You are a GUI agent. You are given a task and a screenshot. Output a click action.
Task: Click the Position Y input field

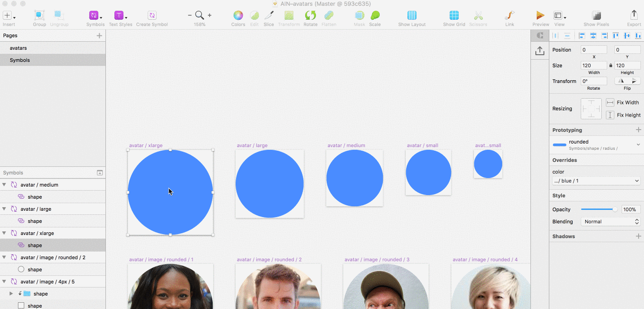[627, 50]
